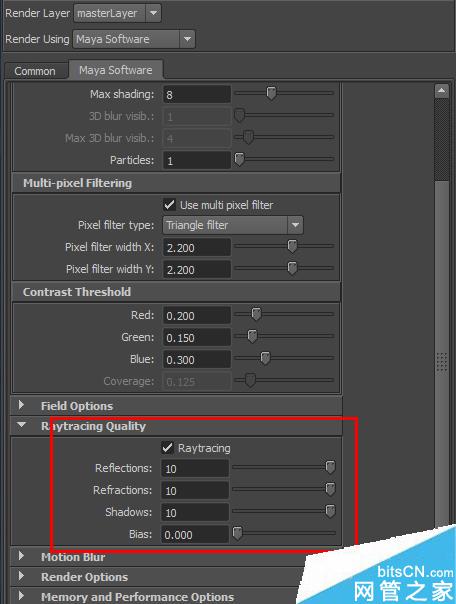Click the Bias value input field
The height and width of the screenshot is (604, 456).
[x=195, y=534]
